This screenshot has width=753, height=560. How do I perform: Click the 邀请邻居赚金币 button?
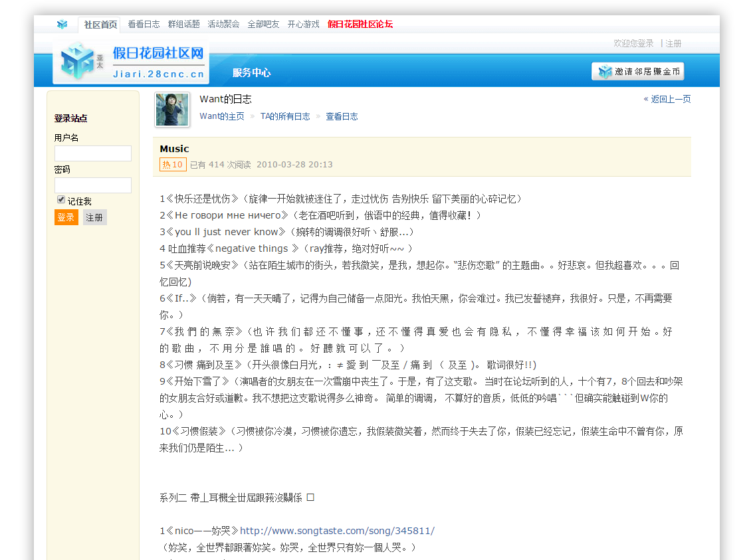coord(638,72)
